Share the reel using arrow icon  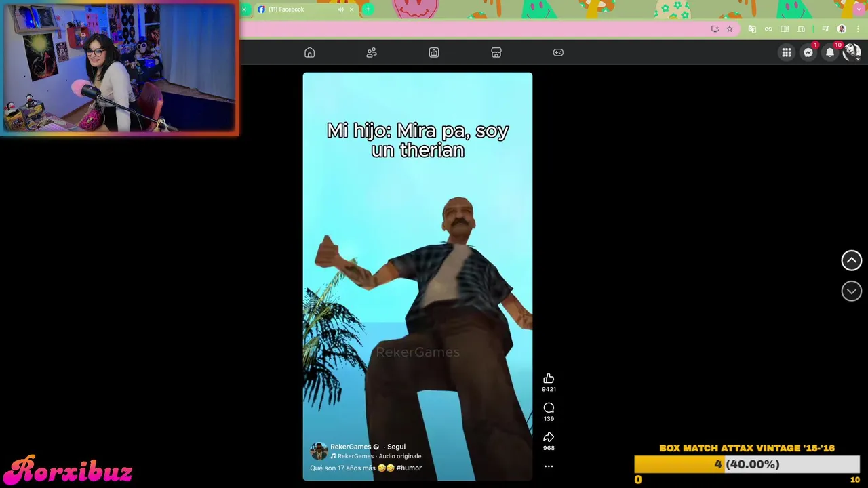tap(549, 436)
